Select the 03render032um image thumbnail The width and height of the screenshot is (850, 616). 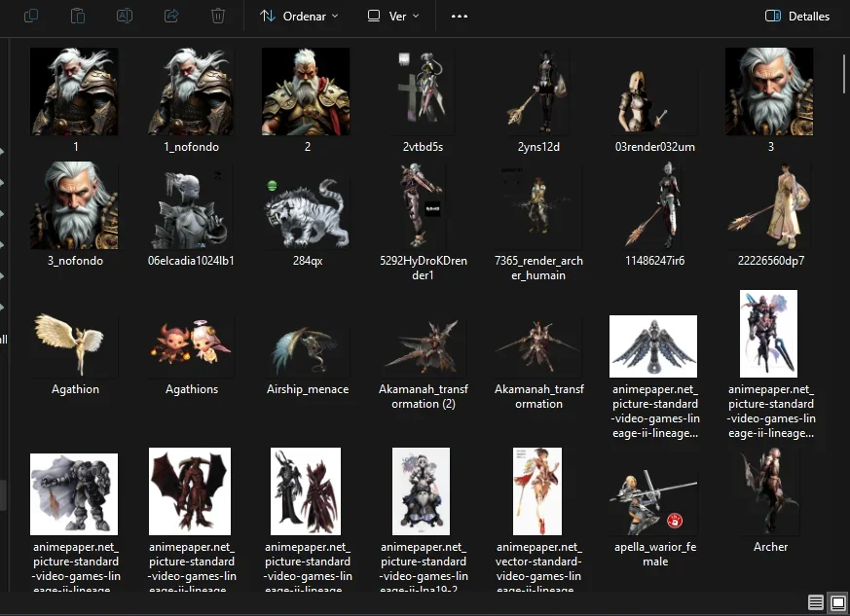click(654, 100)
